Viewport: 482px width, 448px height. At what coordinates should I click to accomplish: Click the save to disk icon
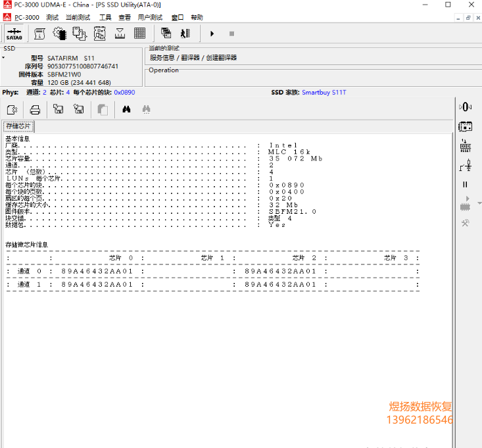click(79, 109)
